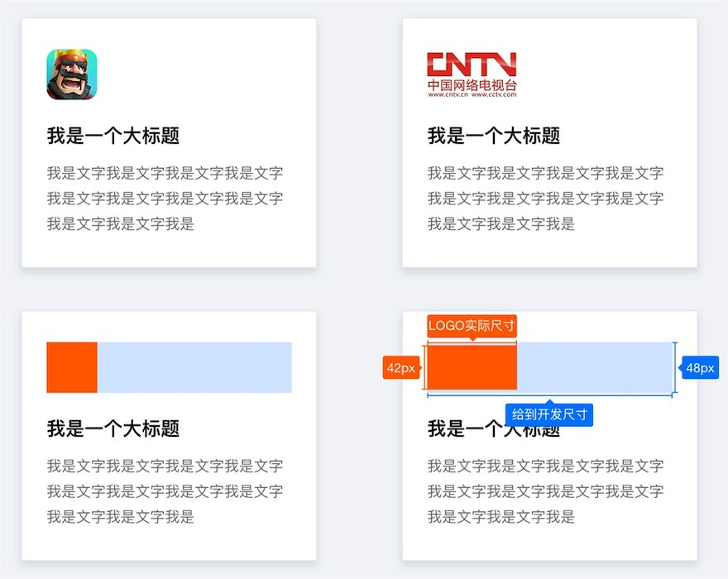Click the CNTV red logo image
This screenshot has width=728, height=579.
click(472, 74)
